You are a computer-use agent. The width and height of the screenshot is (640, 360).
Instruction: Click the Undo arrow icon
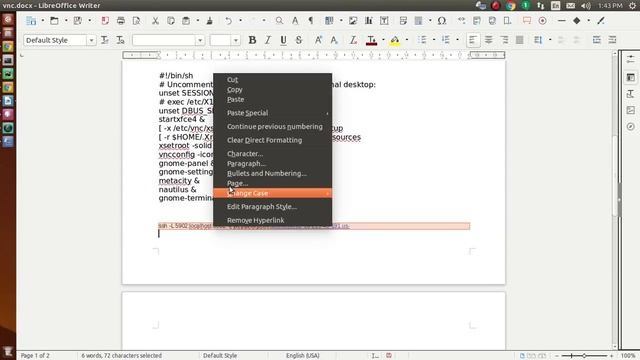coord(229,20)
